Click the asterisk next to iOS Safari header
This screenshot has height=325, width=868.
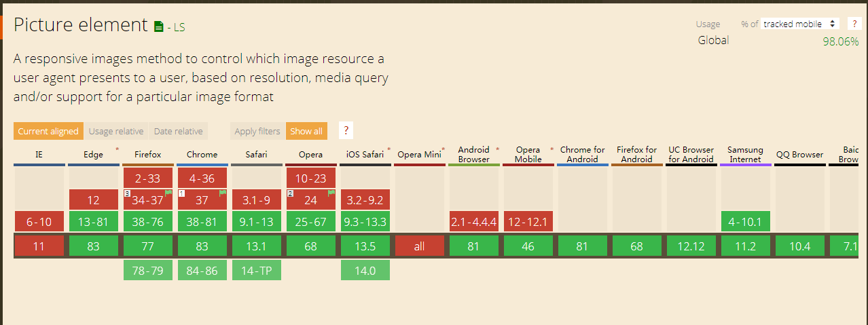pos(388,149)
